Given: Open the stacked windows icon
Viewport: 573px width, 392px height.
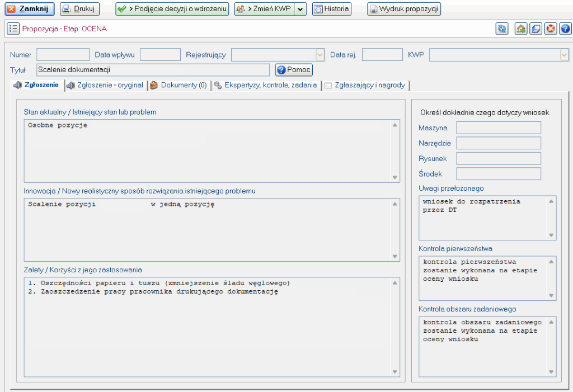Looking at the screenshot, I should point(536,29).
